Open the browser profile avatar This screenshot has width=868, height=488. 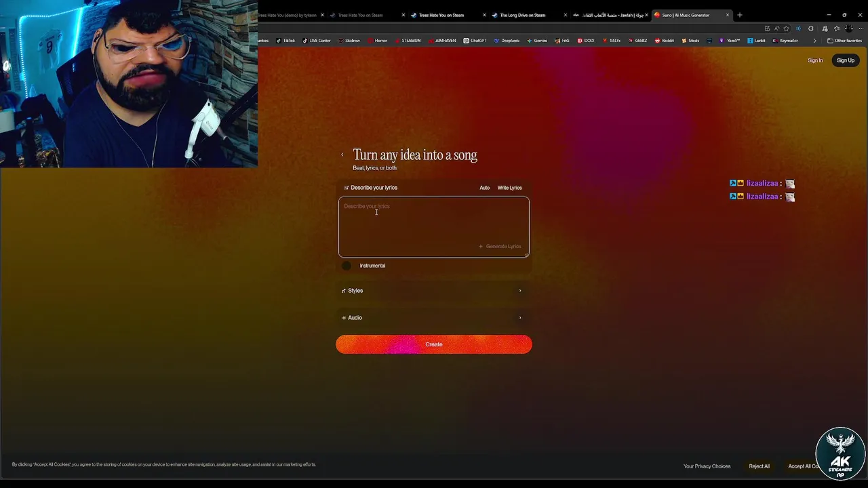tap(849, 28)
